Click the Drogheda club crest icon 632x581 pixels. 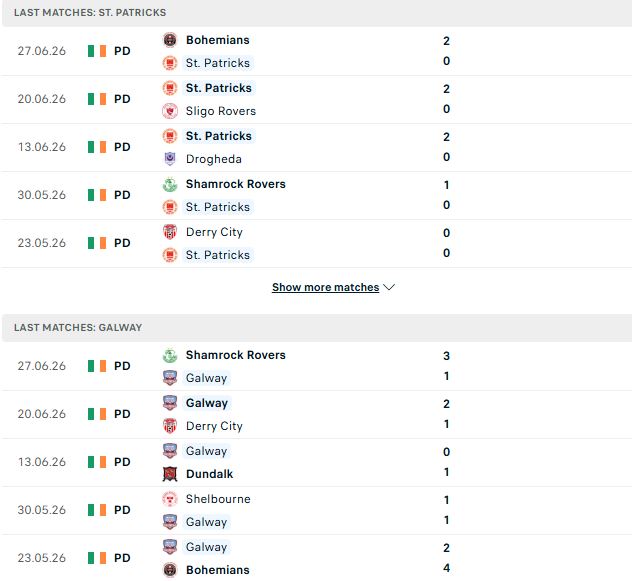pos(170,159)
